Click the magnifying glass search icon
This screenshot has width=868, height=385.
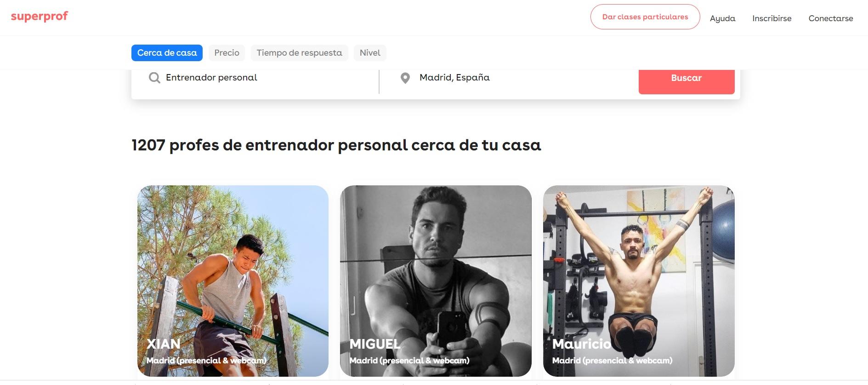click(x=154, y=78)
